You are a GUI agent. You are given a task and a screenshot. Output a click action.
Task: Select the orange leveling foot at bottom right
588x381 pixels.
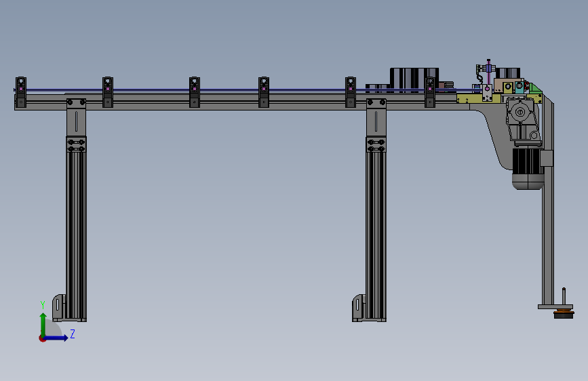point(564,315)
